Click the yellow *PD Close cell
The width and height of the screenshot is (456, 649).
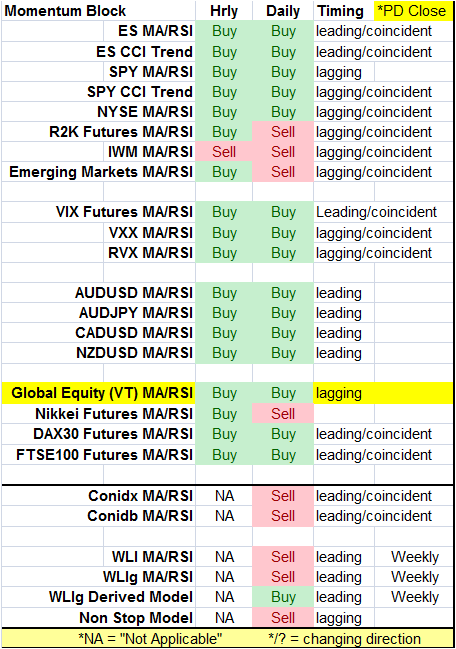point(413,11)
